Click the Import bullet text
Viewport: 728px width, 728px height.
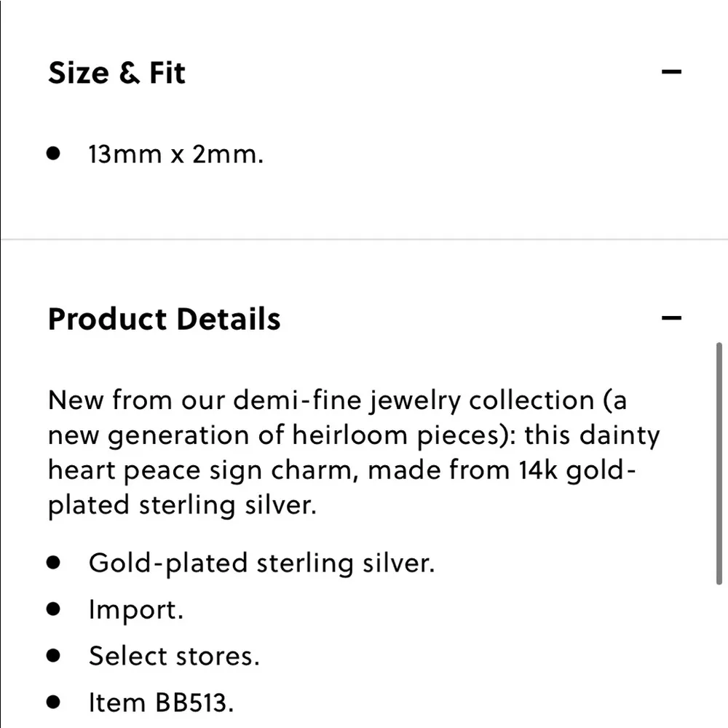pyautogui.click(x=136, y=609)
